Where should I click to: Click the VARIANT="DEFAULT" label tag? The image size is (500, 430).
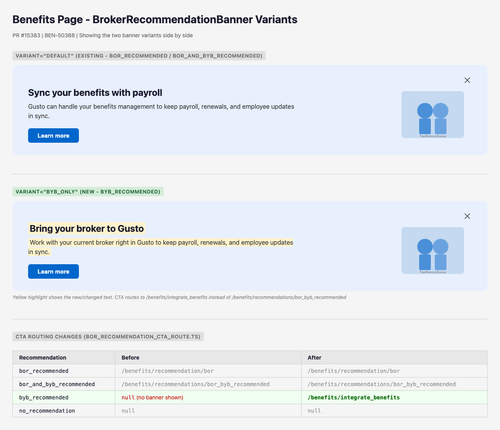(139, 56)
